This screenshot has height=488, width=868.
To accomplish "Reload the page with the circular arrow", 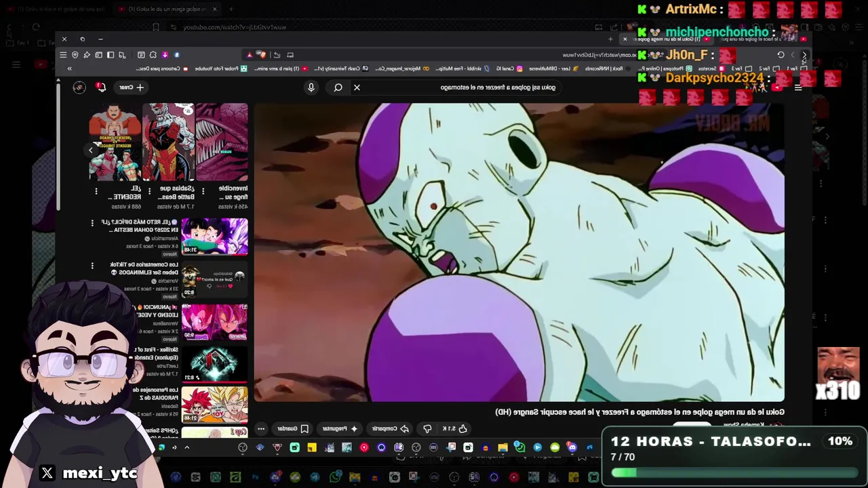I will pyautogui.click(x=781, y=54).
